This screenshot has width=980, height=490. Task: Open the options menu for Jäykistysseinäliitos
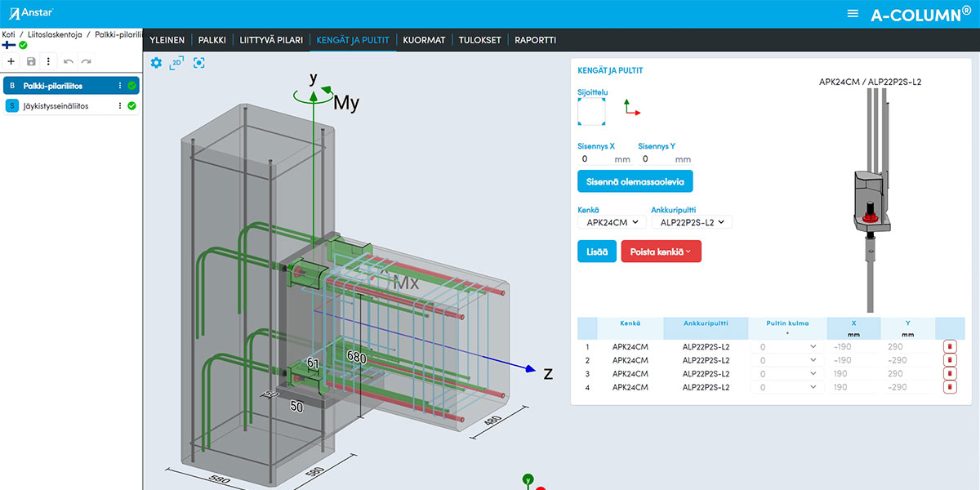(120, 105)
